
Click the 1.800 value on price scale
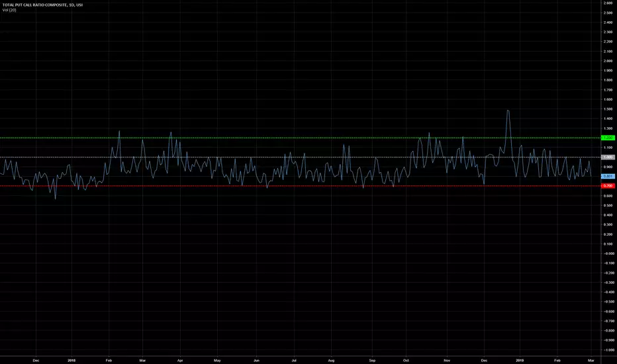click(x=608, y=80)
